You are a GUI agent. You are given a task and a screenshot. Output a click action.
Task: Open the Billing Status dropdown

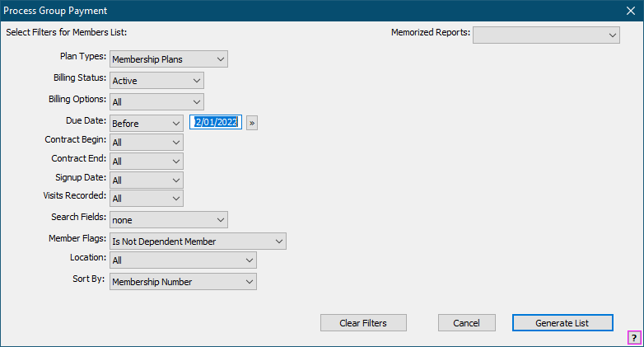156,81
